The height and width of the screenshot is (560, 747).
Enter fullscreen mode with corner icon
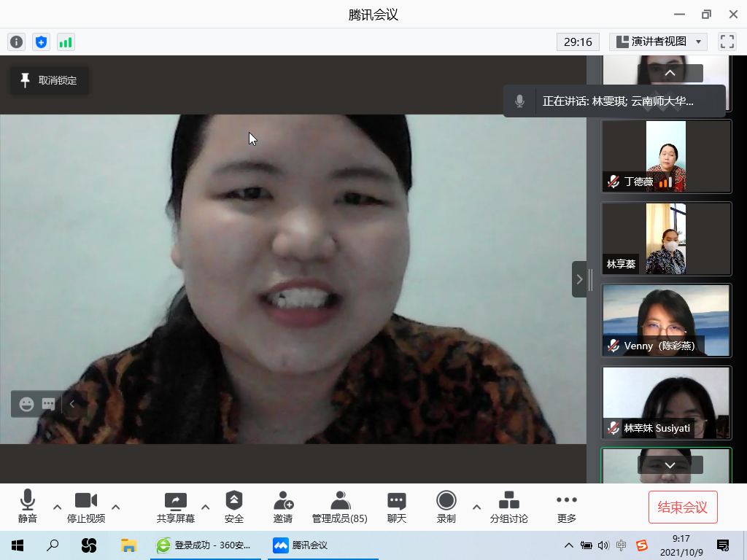727,42
